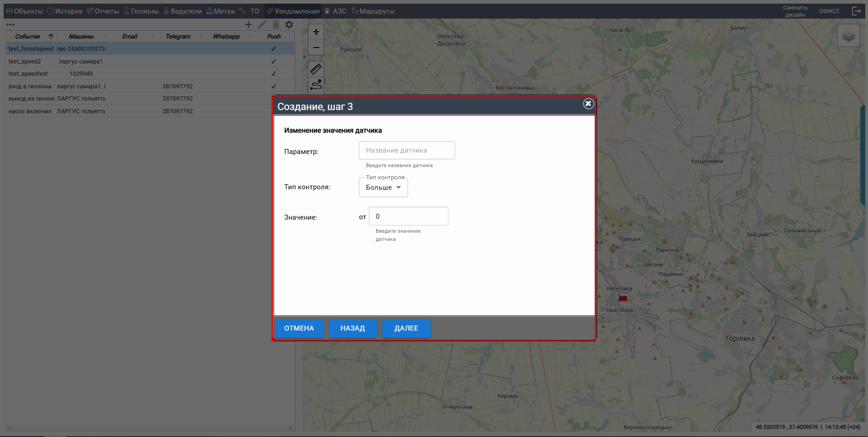
Task: Click the logout icon in top bar
Action: point(856,11)
